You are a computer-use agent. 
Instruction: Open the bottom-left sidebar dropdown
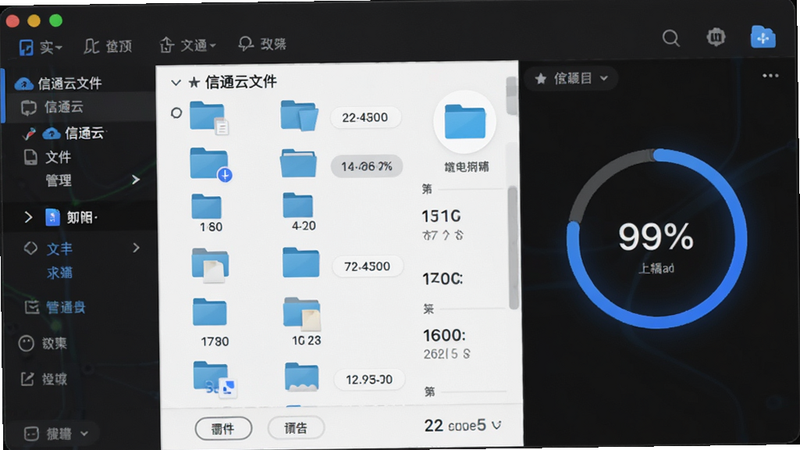click(56, 434)
